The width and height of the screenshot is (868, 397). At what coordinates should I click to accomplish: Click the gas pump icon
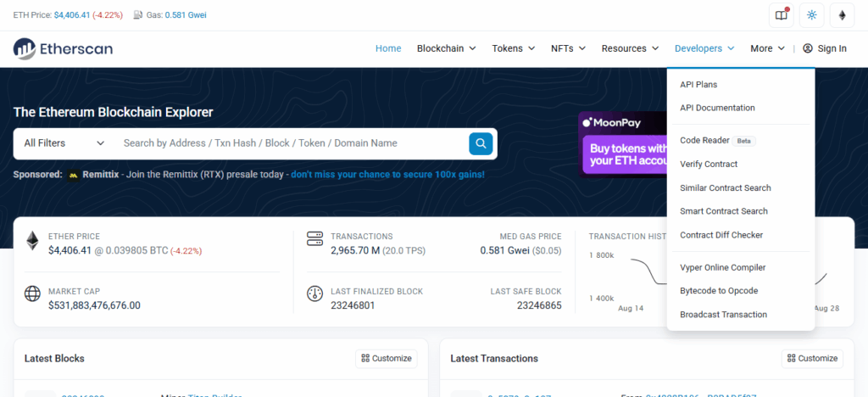click(x=138, y=15)
